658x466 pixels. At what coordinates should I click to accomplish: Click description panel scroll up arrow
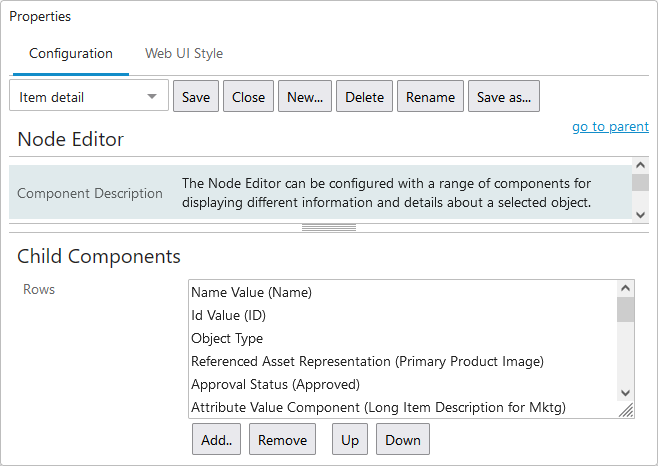pos(640,165)
